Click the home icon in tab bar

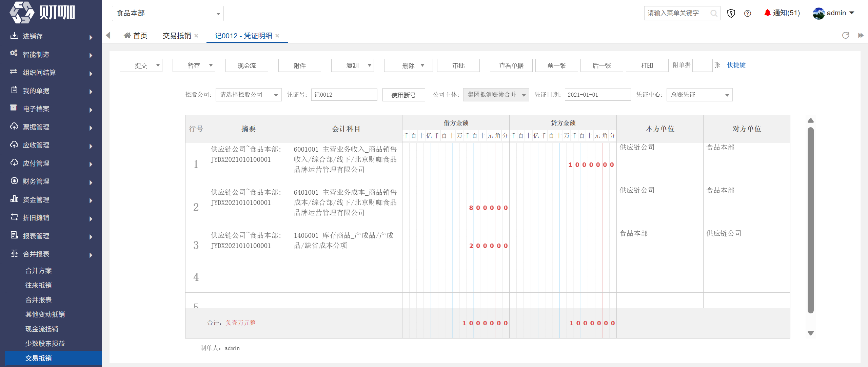pyautogui.click(x=127, y=35)
